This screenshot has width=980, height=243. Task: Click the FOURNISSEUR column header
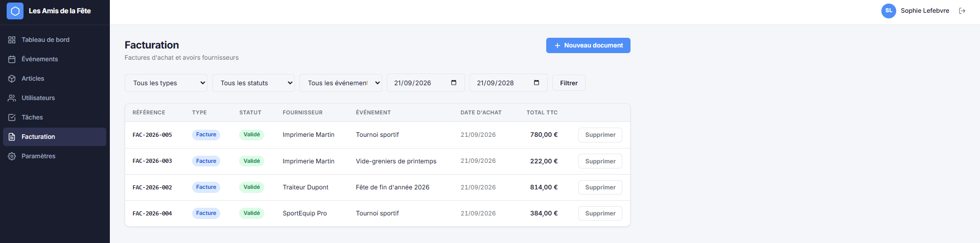[302, 112]
